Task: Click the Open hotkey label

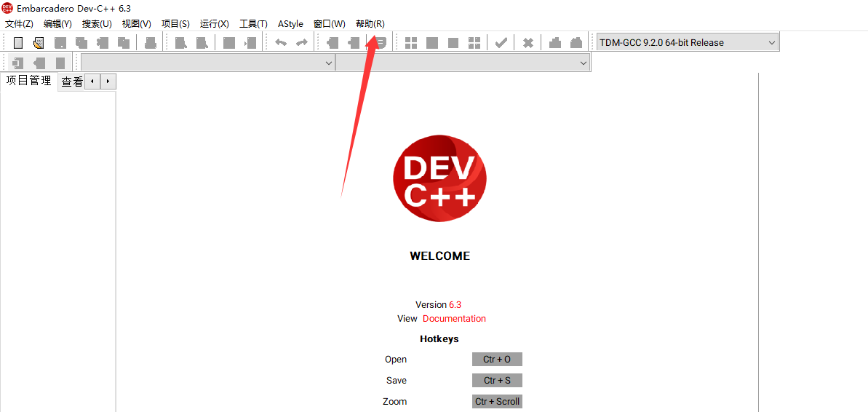Action: tap(396, 360)
